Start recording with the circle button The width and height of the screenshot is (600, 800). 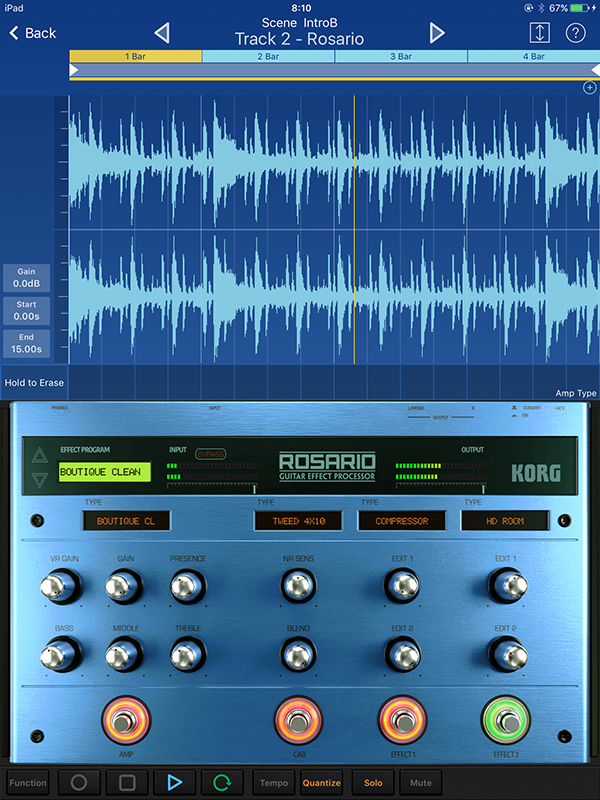79,783
